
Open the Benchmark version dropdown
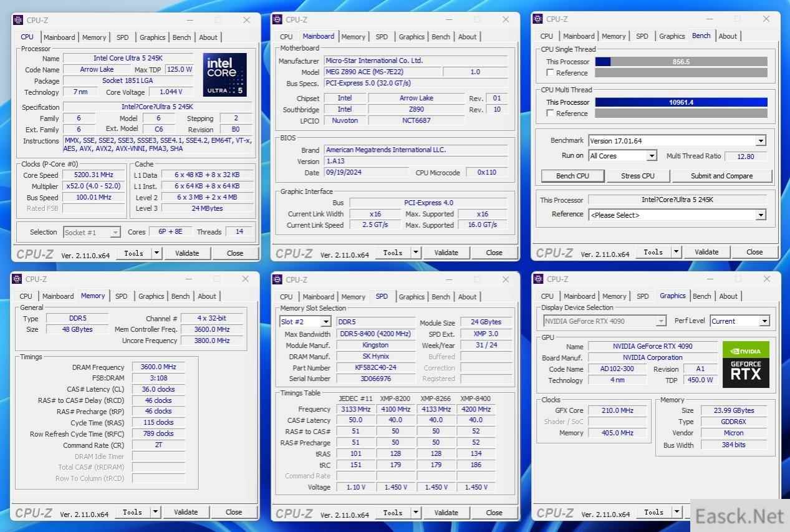tap(760, 141)
